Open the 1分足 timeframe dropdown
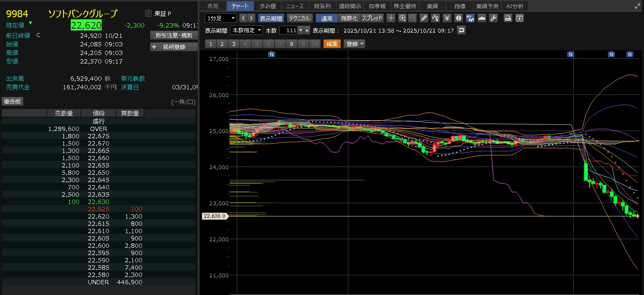Image resolution: width=644 pixels, height=295 pixels. 221,18
